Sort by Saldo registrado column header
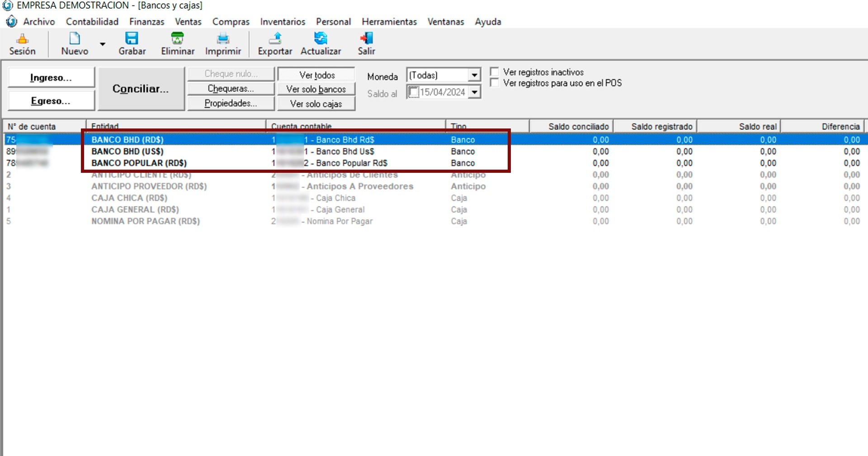 pyautogui.click(x=661, y=127)
